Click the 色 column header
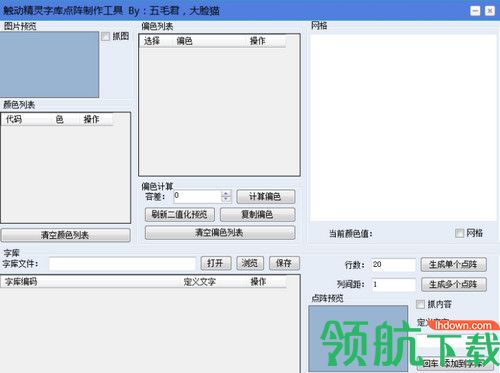Screen dimensions: 500x373 pyautogui.click(x=65, y=119)
